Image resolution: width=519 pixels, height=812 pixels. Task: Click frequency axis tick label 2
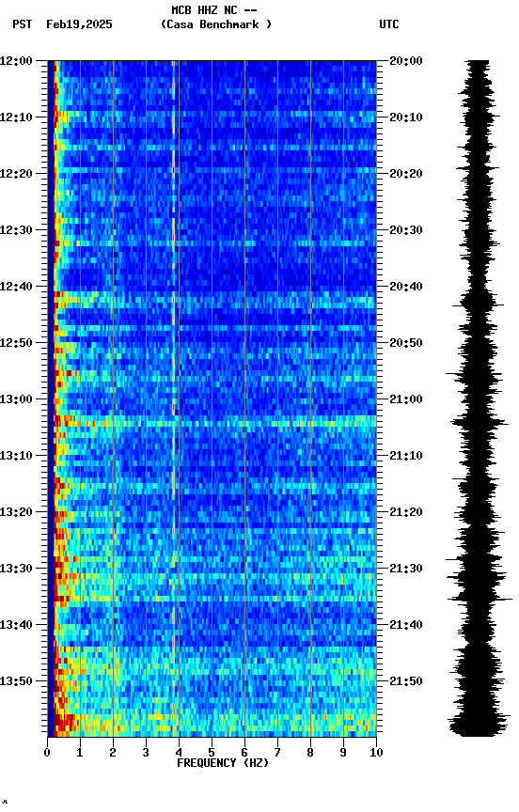pos(113,753)
